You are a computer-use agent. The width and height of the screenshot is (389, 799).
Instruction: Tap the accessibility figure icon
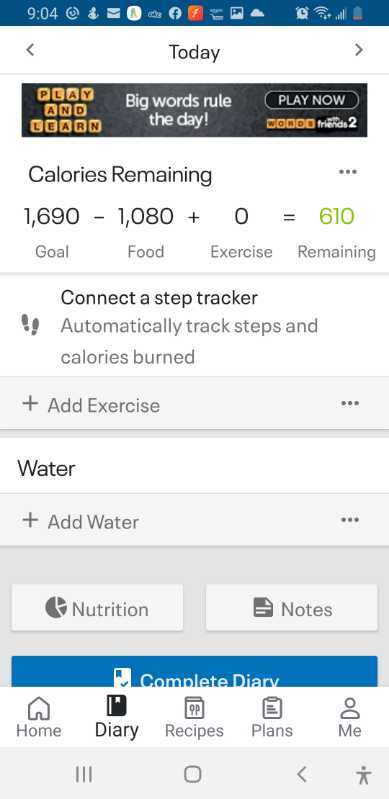(x=363, y=775)
